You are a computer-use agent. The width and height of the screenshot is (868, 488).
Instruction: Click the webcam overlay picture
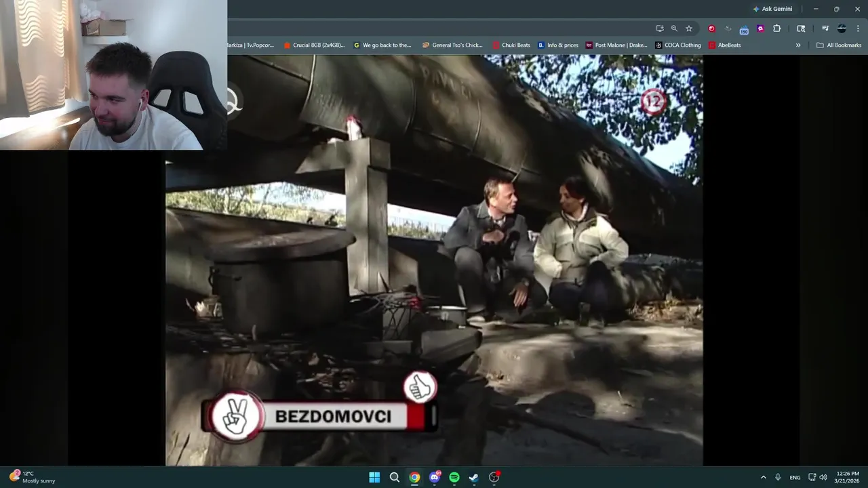click(113, 75)
